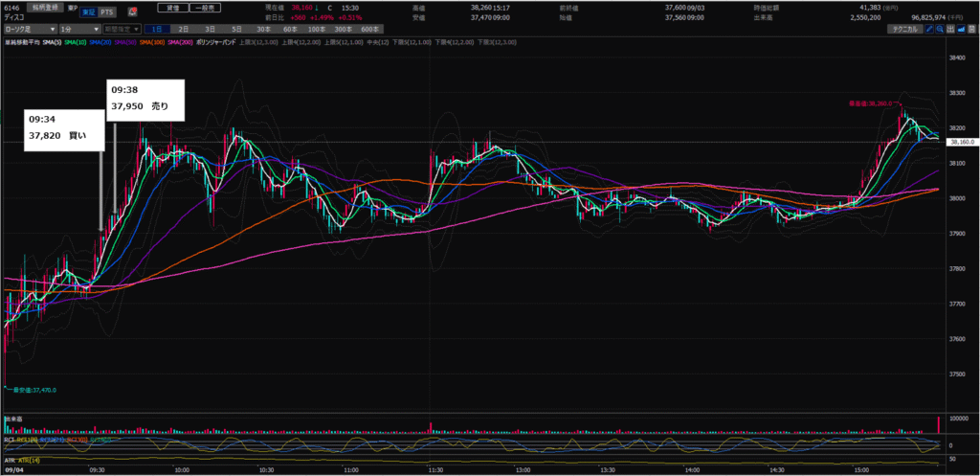Select the 3日 period tab
980x476 pixels.
click(210, 29)
